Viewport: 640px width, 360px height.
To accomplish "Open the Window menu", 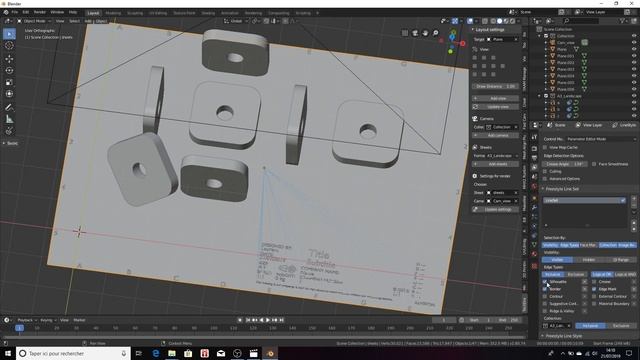I will (57, 12).
